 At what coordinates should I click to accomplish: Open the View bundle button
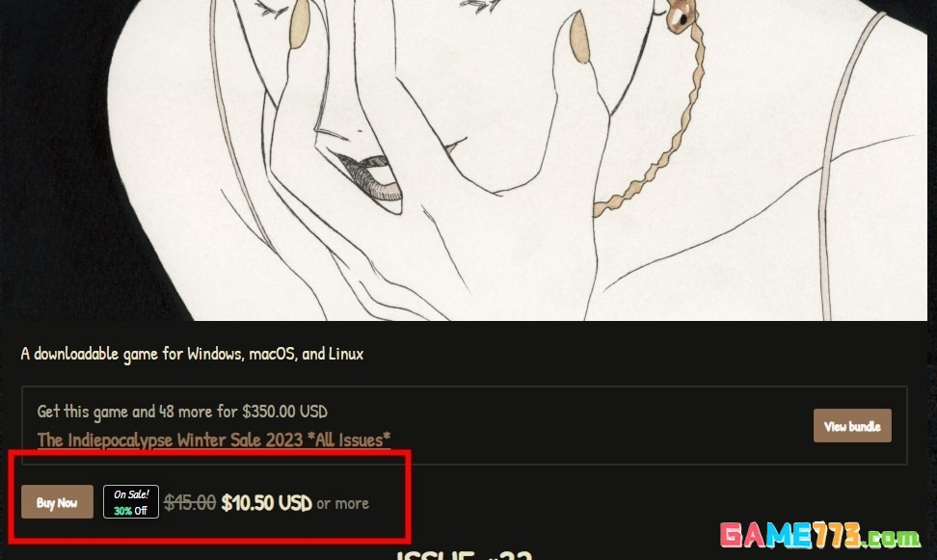coord(852,425)
